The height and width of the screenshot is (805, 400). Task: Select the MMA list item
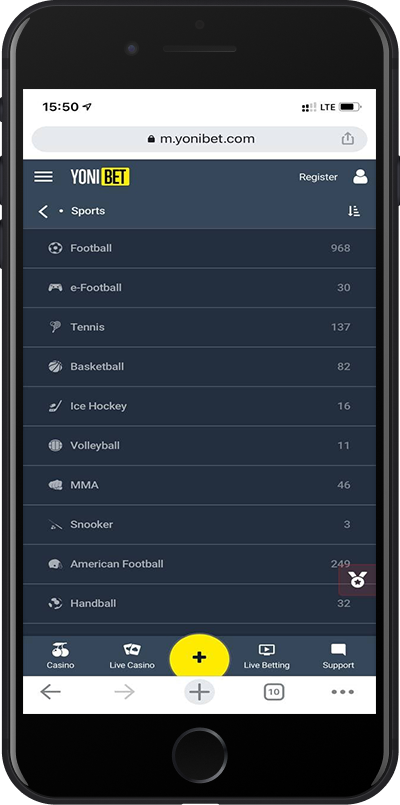199,485
